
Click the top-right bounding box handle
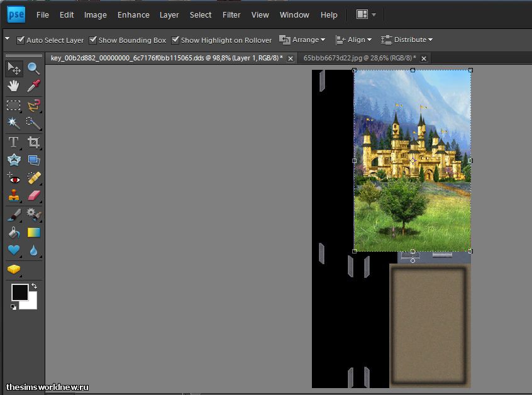470,70
